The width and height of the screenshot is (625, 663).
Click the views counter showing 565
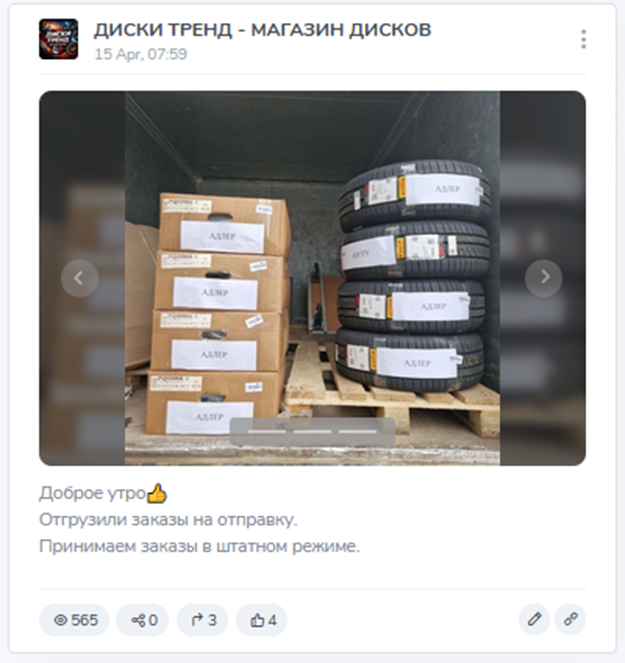[74, 620]
